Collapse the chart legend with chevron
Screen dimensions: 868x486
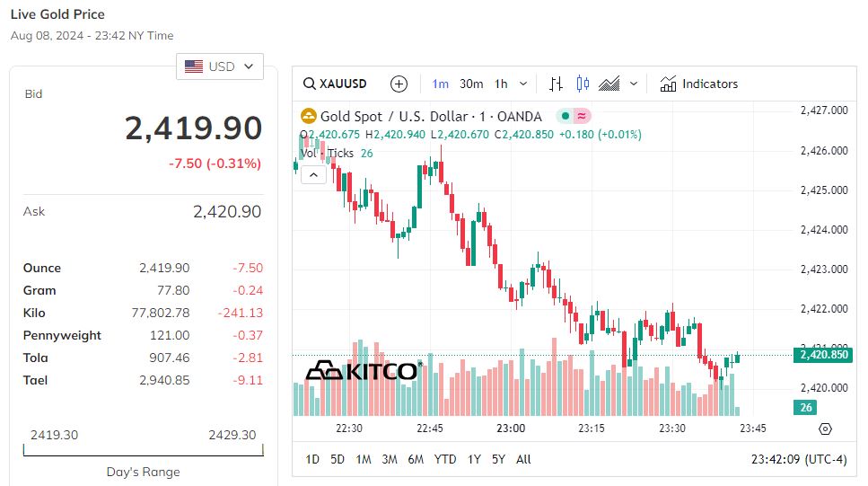tap(312, 174)
